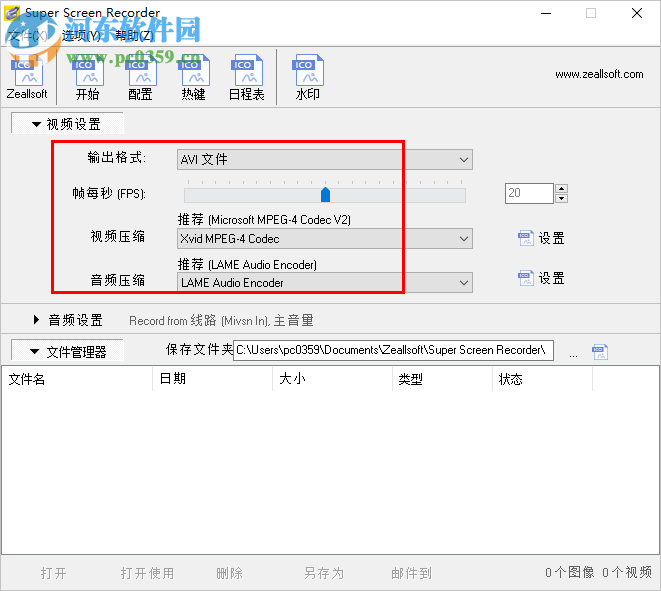Open the 输出格式 AVI 文件 dropdown
Screen dimensions: 661x591
pyautogui.click(x=325, y=159)
